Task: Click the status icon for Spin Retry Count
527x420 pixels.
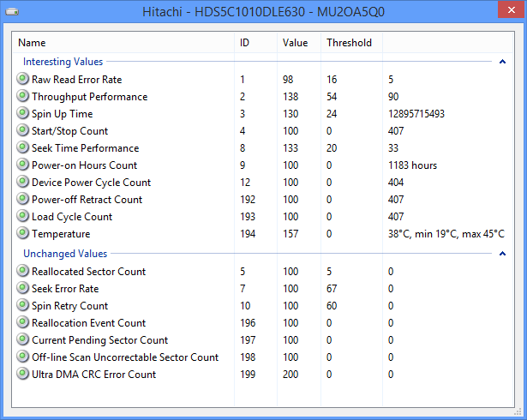Action: point(22,305)
